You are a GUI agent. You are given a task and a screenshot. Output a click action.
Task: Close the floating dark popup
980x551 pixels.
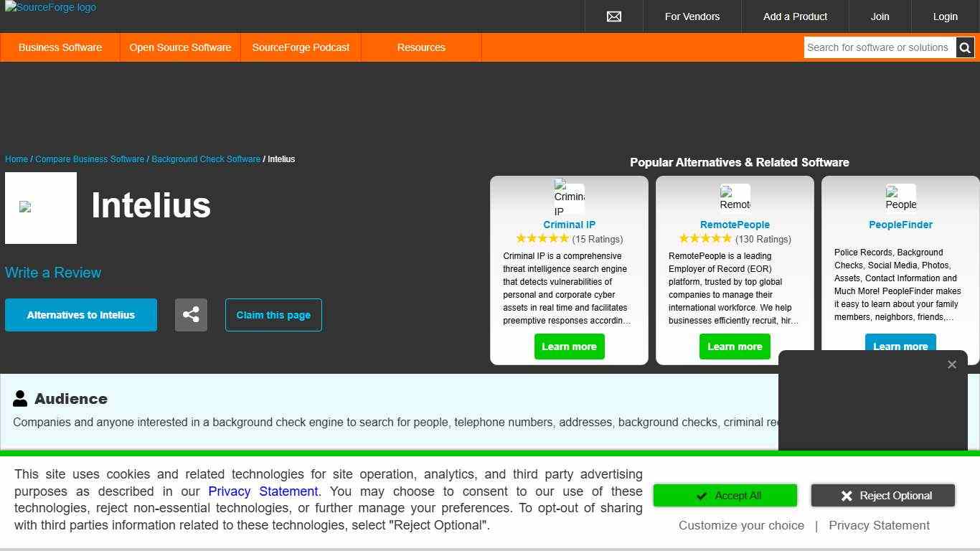(951, 364)
